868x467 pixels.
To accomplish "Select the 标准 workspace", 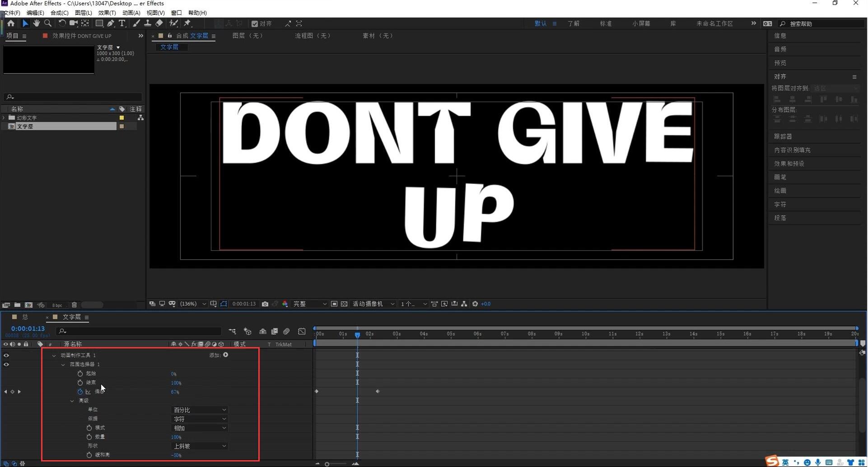I will click(606, 24).
